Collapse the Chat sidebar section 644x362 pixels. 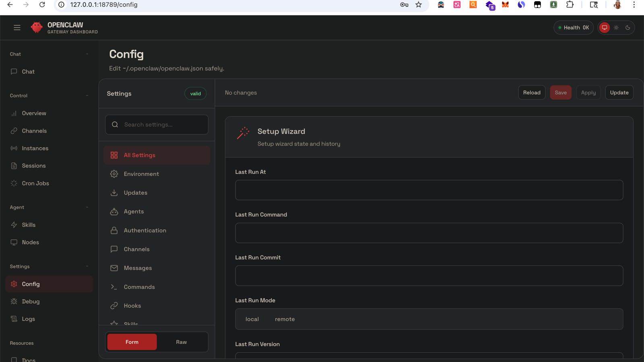tap(87, 54)
